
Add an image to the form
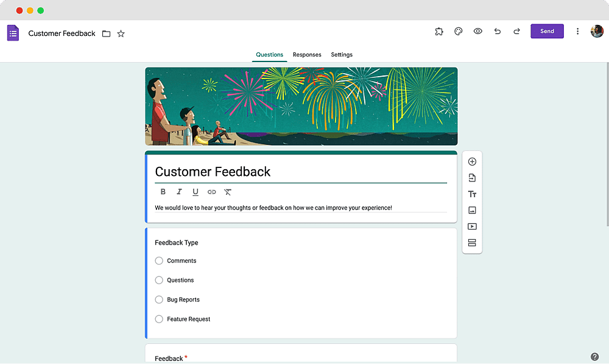coord(473,211)
